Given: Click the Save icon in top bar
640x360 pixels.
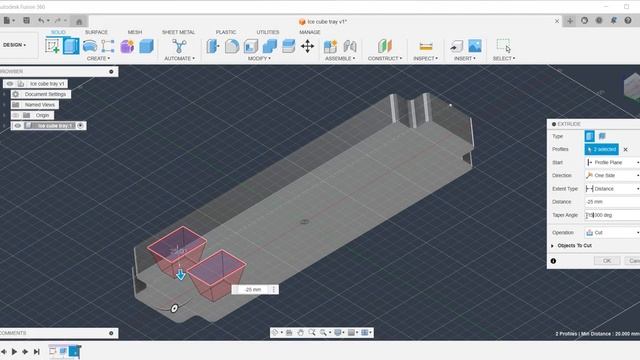Looking at the screenshot, I should tap(26, 20).
